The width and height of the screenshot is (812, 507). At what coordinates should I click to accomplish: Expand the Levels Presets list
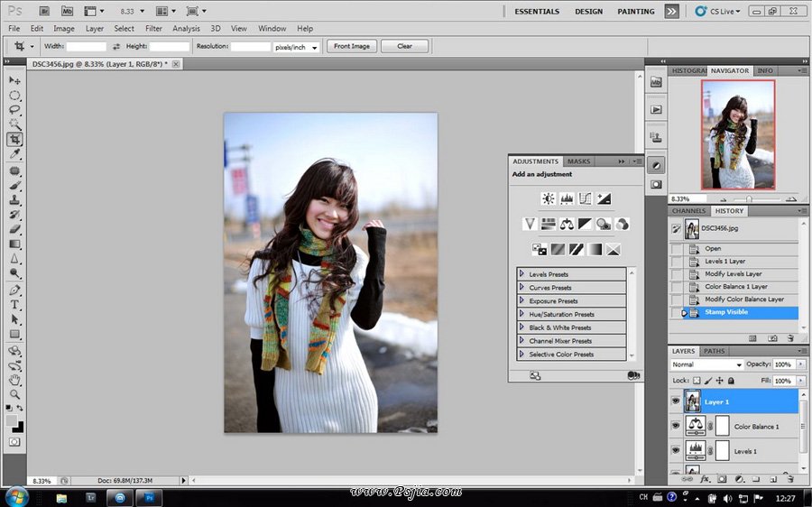pos(521,274)
